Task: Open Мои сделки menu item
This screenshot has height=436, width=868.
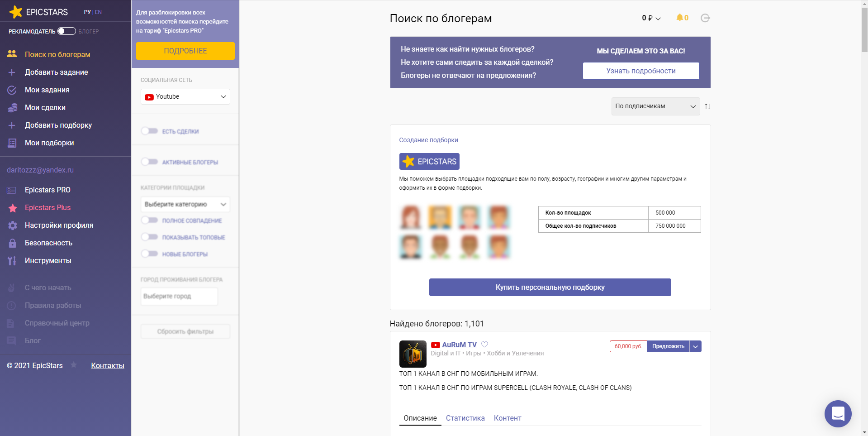Action: pos(45,108)
